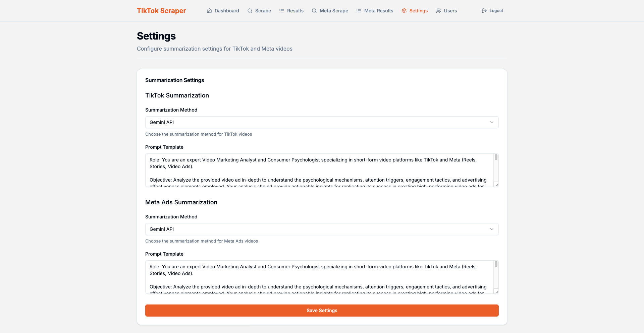Open Meta Ads Summarization Method dropdown
Viewport: 644px width, 333px height.
point(321,229)
